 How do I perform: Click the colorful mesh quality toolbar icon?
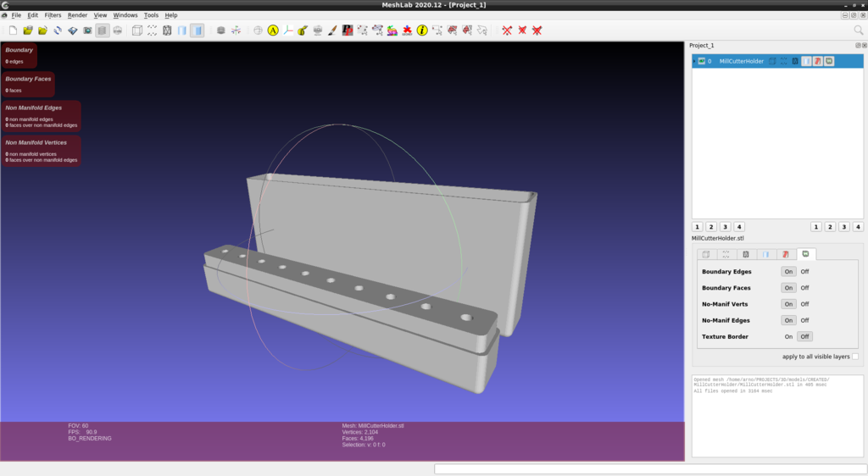pyautogui.click(x=392, y=30)
